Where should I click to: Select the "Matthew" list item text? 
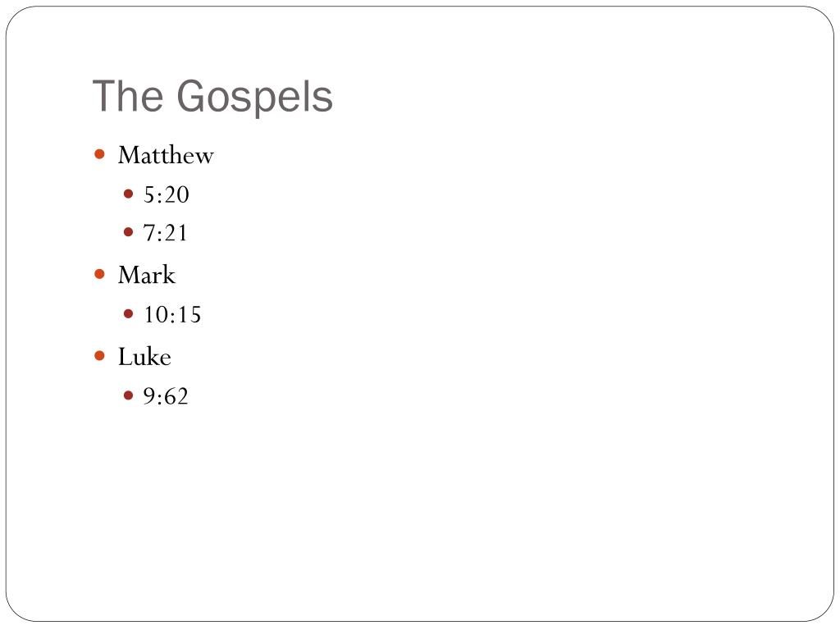point(166,155)
